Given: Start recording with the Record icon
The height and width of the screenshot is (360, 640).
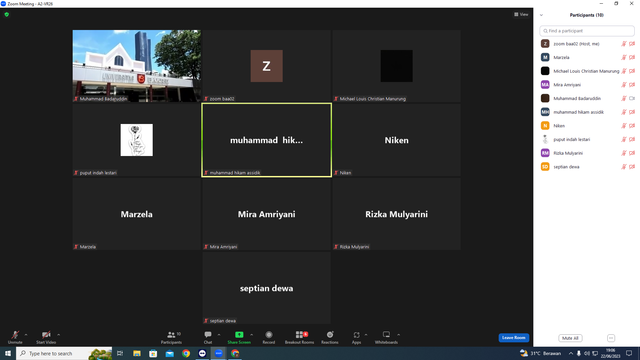Looking at the screenshot, I should pos(269,335).
